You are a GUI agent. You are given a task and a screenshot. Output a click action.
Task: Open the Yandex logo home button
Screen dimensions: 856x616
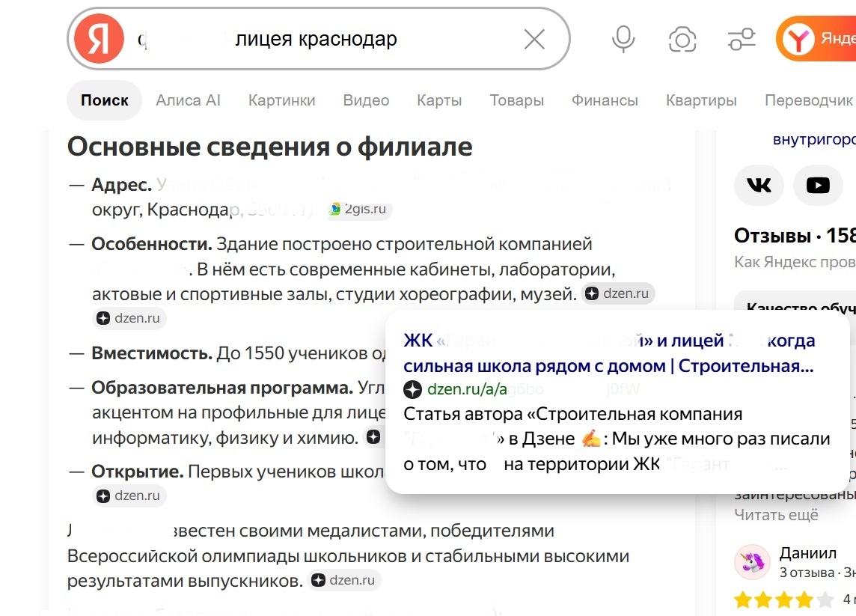click(99, 39)
